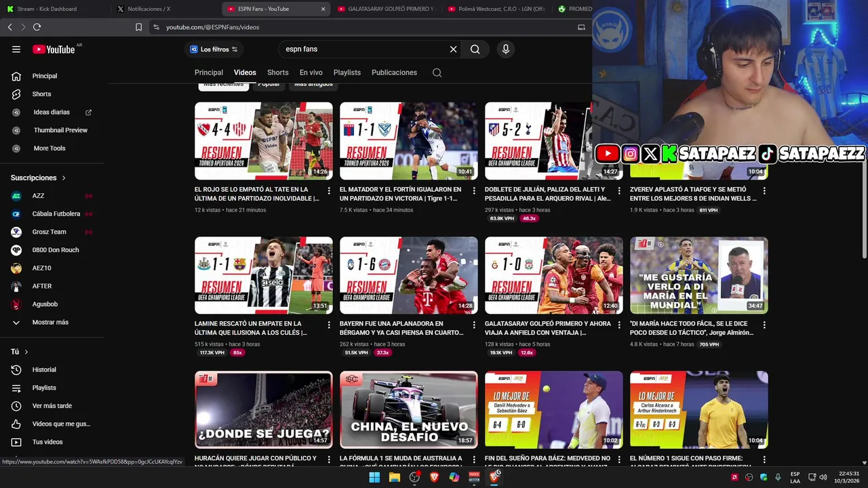868x488 pixels.
Task: Open the Playlists channel tab
Action: click(347, 73)
